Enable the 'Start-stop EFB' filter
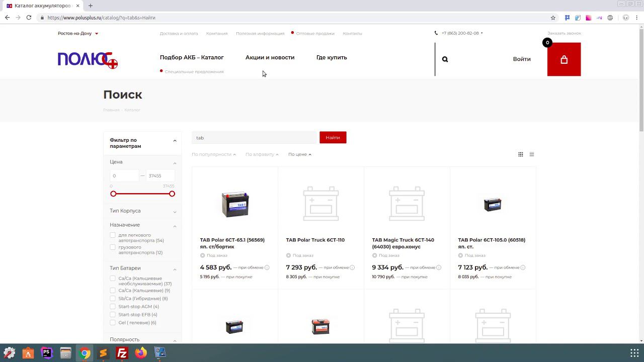644x362 pixels. pos(113,315)
